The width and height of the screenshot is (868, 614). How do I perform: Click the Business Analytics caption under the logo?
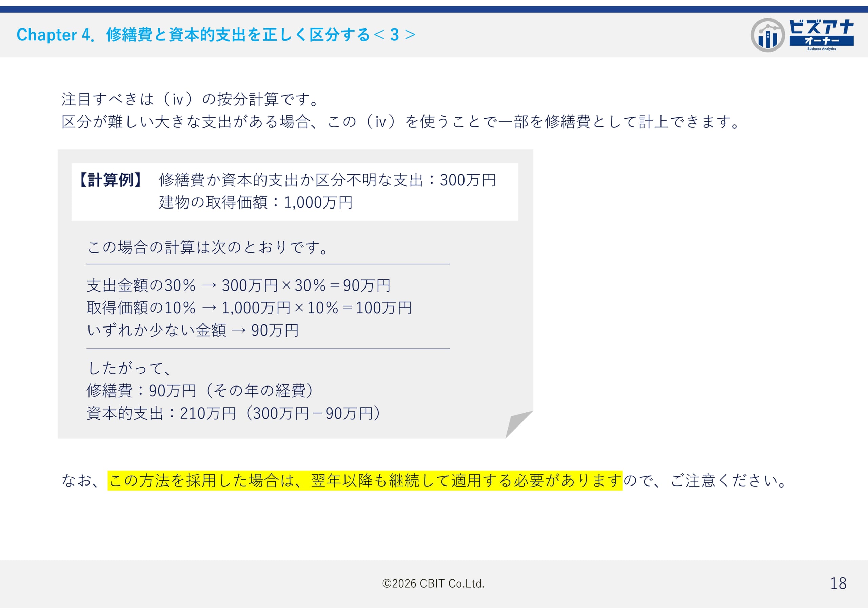[x=822, y=49]
